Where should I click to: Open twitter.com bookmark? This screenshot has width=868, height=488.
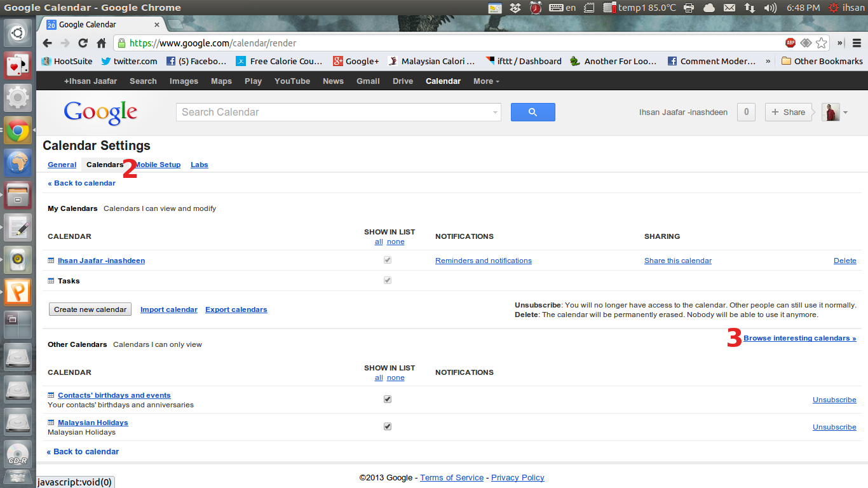[129, 61]
